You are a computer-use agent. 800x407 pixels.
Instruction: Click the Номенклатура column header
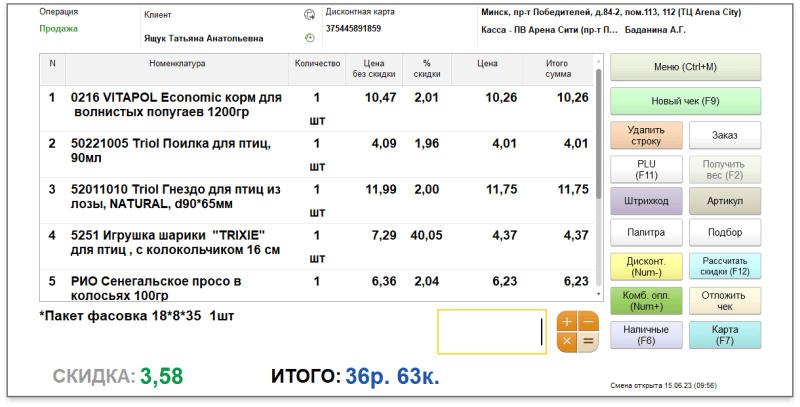[x=177, y=69]
